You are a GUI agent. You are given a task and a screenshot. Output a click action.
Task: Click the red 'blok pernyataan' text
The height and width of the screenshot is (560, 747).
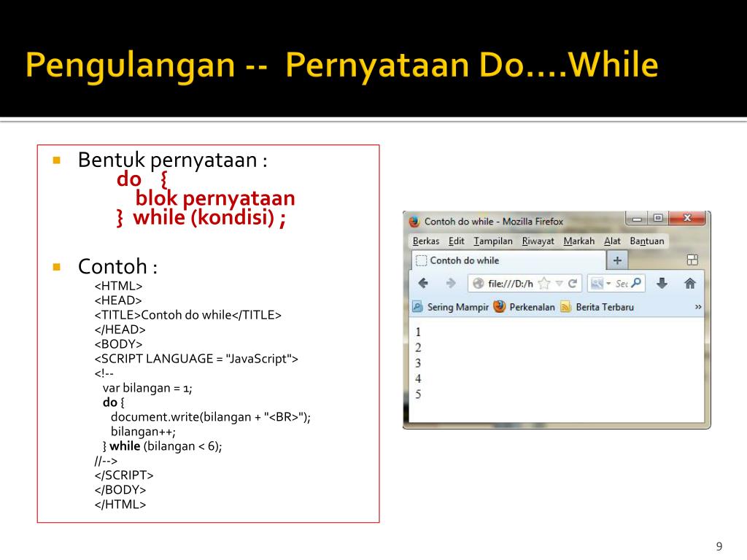(215, 198)
